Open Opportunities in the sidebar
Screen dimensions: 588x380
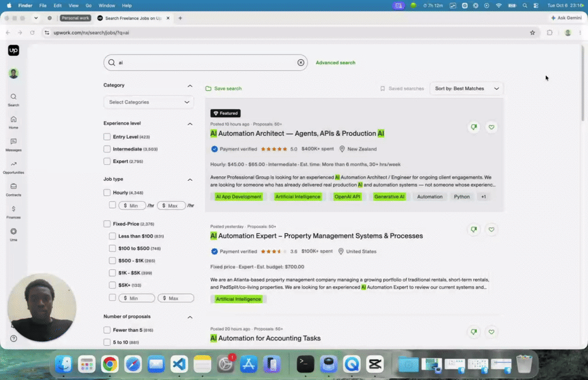pyautogui.click(x=14, y=168)
